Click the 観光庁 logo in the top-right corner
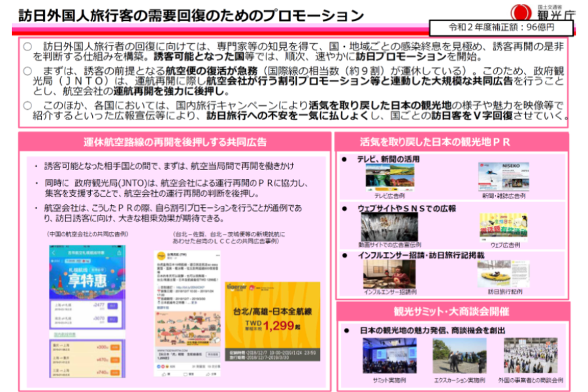Viewport: 588px width, 392px height. click(543, 13)
